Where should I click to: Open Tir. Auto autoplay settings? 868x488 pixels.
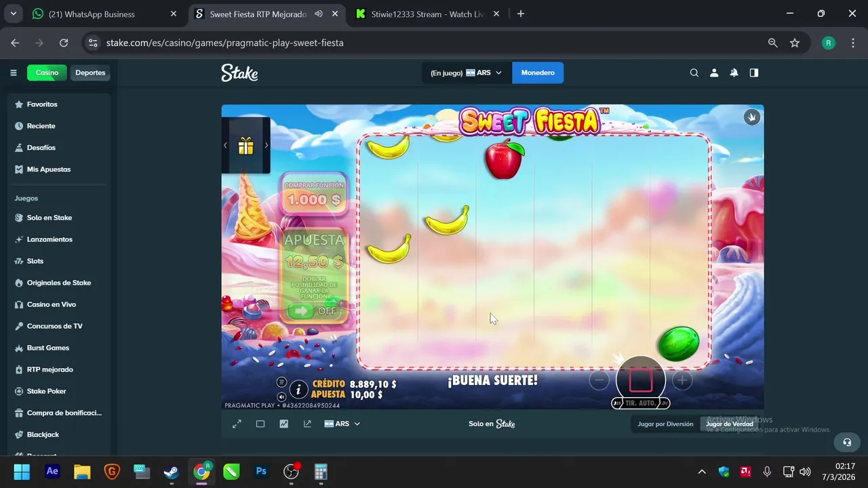pyautogui.click(x=641, y=403)
